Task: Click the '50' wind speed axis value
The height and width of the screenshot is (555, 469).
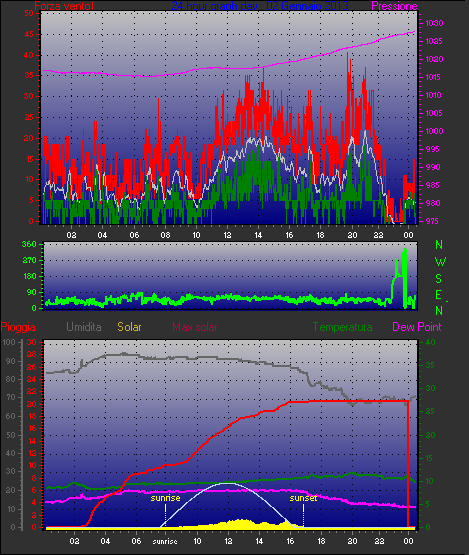Action: 29,13
